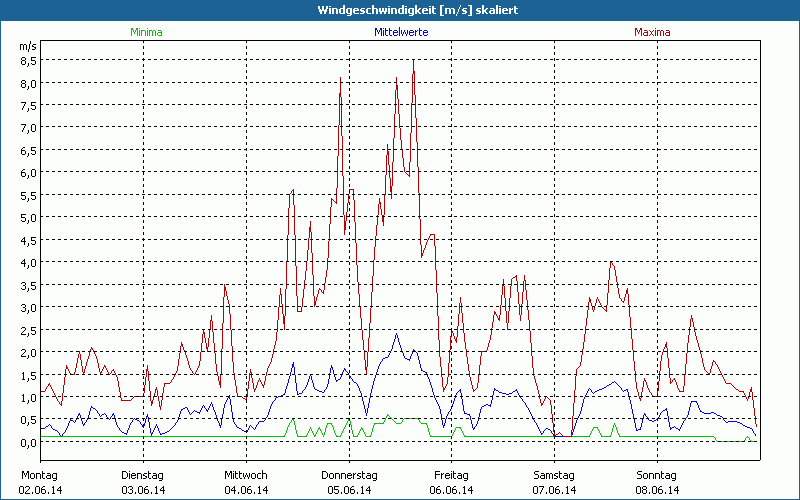
Task: Select the Samstag day label
Action: click(553, 475)
